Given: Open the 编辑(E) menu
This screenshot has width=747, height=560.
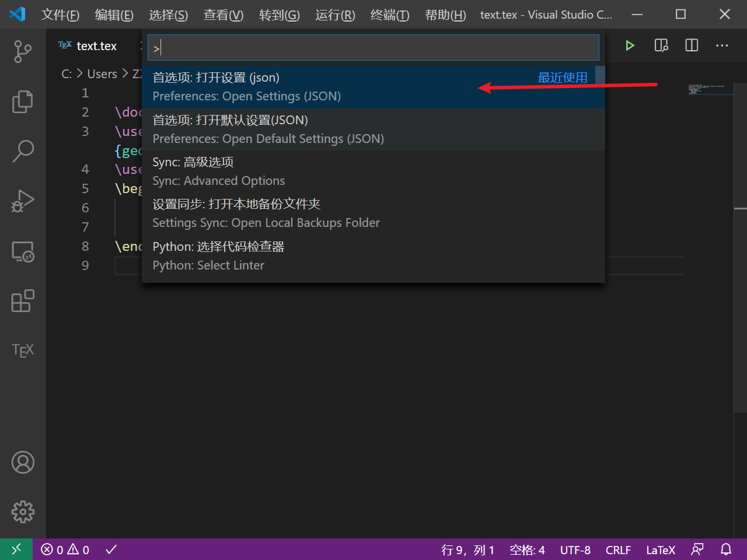Looking at the screenshot, I should tap(114, 15).
